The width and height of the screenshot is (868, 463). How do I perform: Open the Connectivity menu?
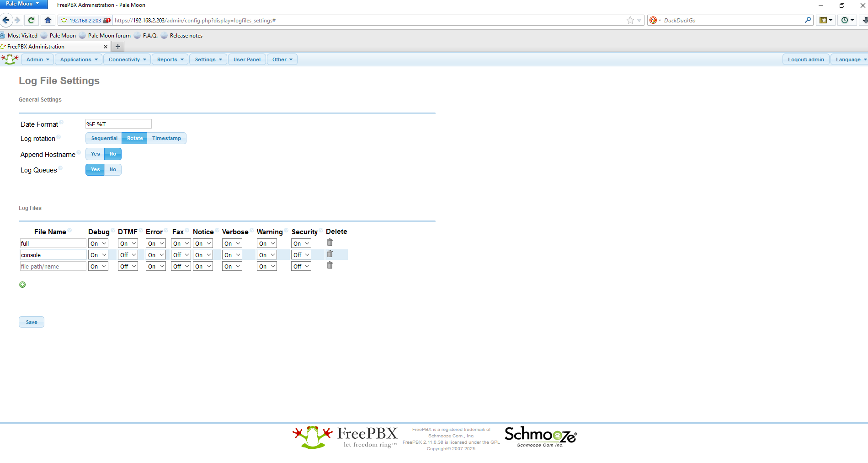click(x=127, y=59)
